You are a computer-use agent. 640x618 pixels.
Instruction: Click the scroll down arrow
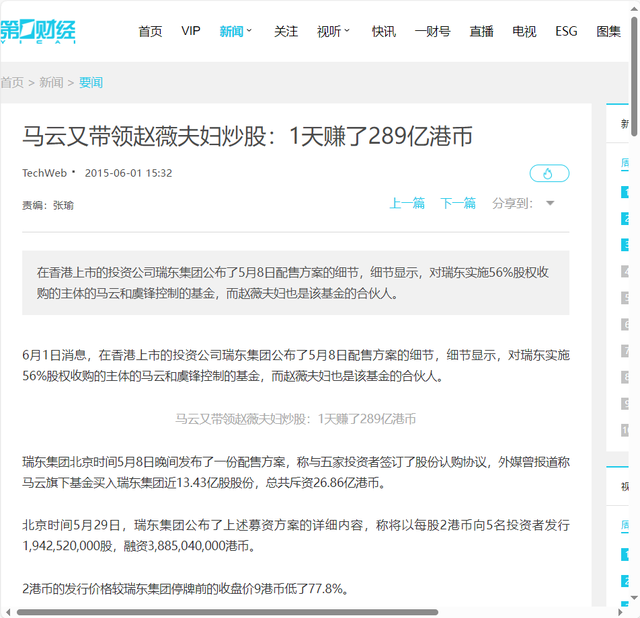point(634,598)
